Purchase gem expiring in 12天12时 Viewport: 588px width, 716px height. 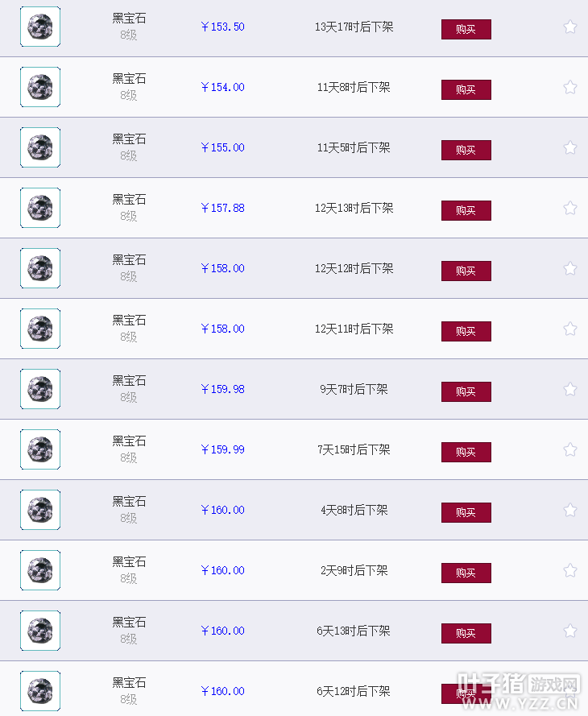click(466, 271)
